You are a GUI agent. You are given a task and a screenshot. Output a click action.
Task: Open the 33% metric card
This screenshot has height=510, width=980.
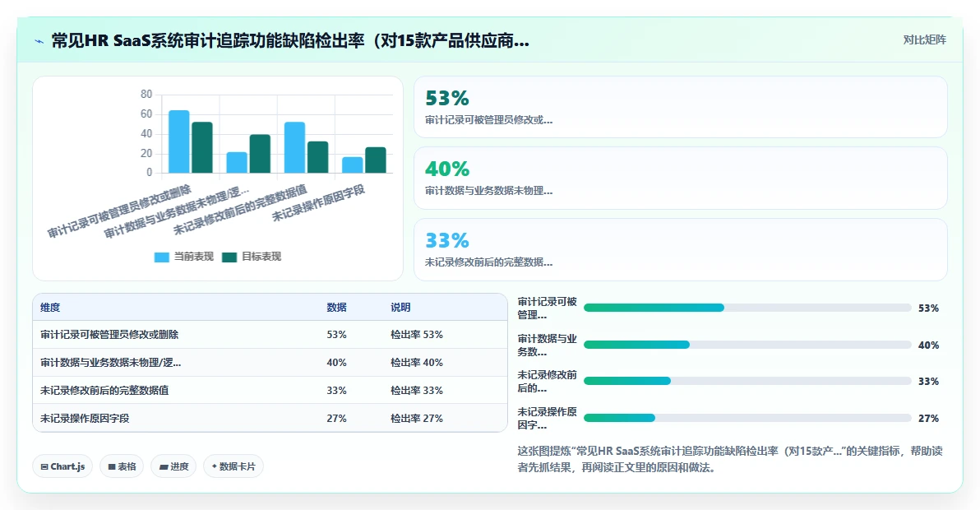(x=681, y=249)
